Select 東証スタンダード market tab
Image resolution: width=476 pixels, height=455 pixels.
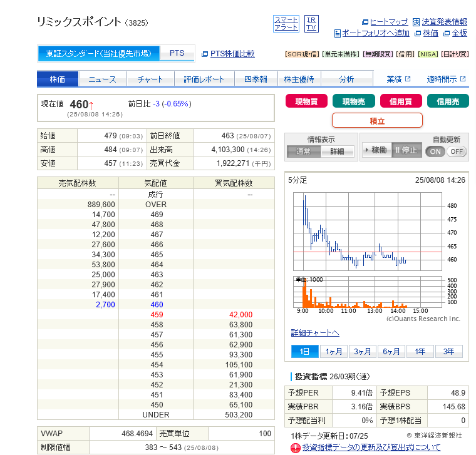pyautogui.click(x=99, y=54)
